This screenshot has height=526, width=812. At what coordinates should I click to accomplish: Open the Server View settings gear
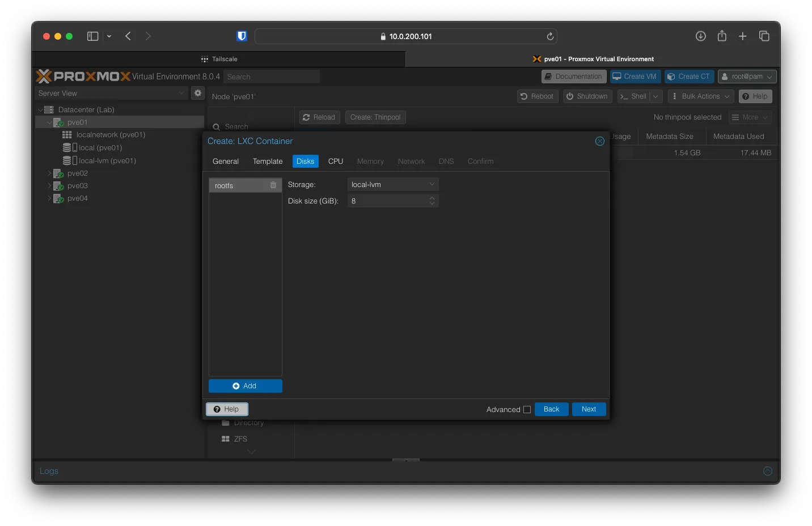tap(198, 93)
